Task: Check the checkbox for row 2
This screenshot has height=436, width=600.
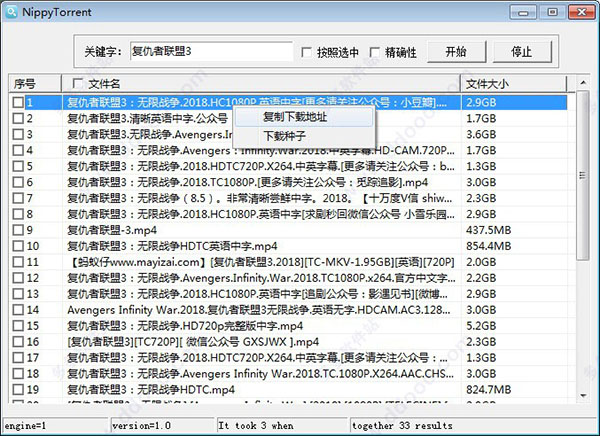Action: (18, 118)
